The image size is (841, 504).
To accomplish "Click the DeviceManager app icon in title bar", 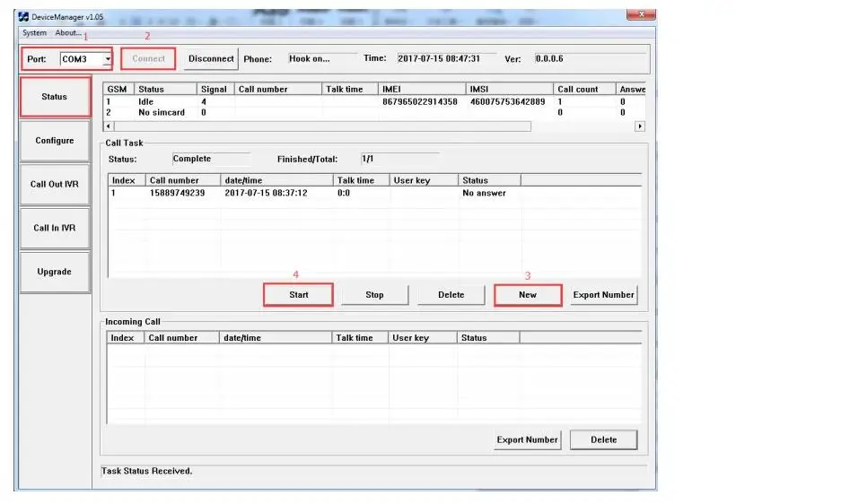I will 23,16.
